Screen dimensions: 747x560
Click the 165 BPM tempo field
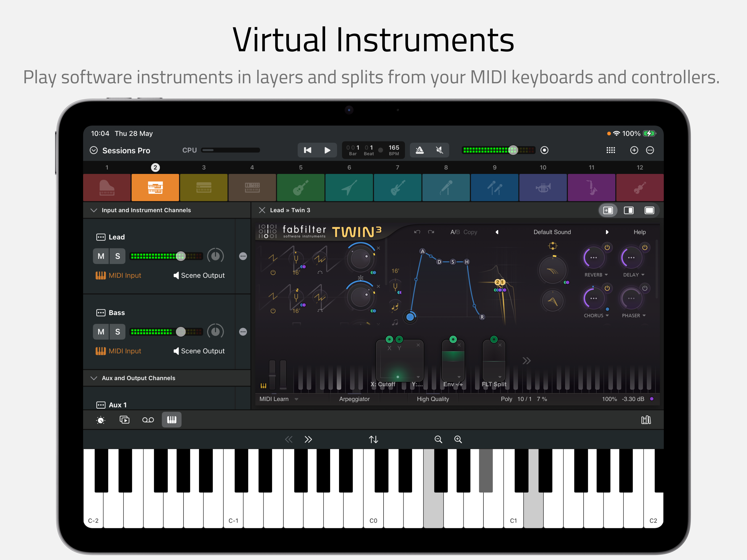[394, 150]
